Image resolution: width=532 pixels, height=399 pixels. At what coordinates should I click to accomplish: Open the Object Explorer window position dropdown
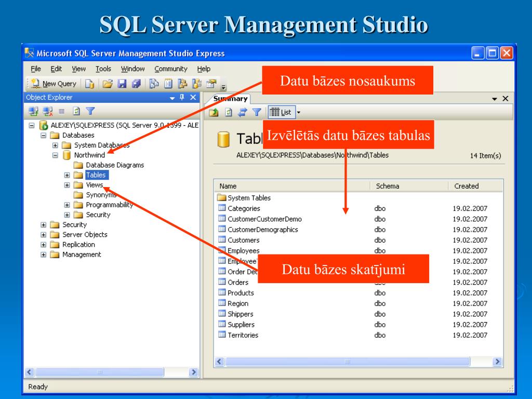coord(172,98)
